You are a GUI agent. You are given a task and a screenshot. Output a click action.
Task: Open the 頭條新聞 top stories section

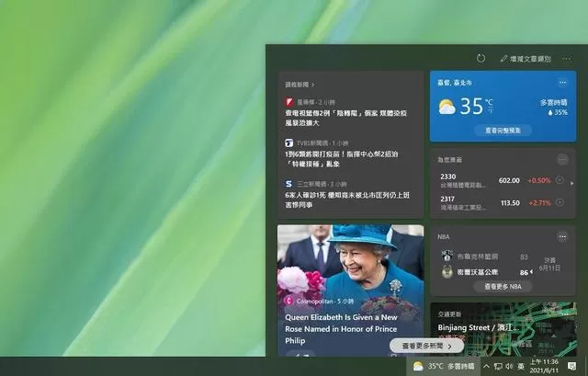point(300,85)
